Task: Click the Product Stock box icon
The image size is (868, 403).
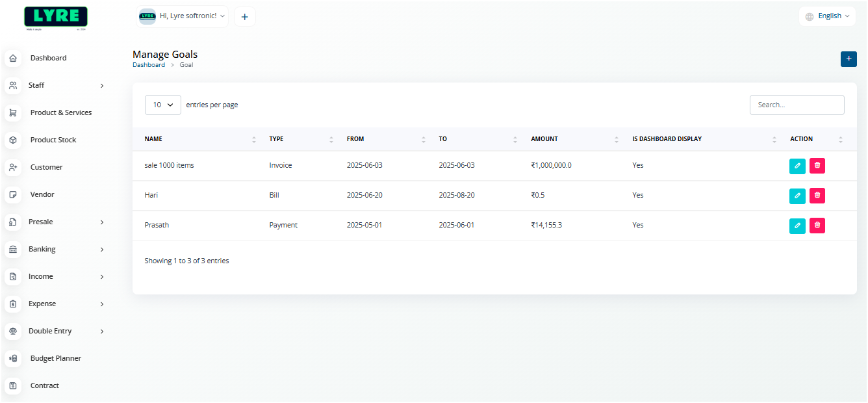Action: tap(13, 140)
